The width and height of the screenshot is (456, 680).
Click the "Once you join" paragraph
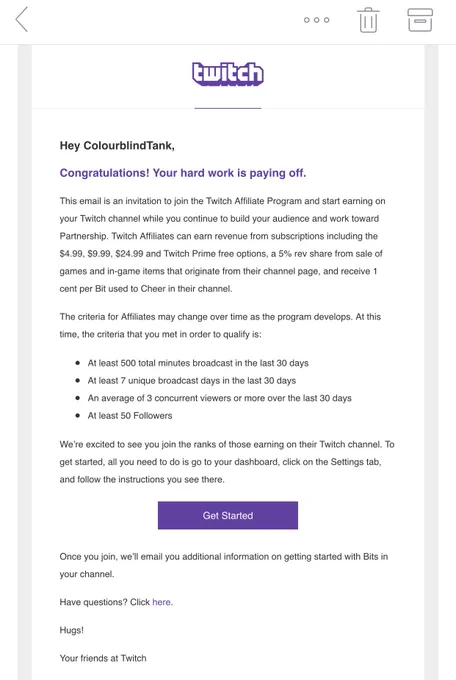223,565
